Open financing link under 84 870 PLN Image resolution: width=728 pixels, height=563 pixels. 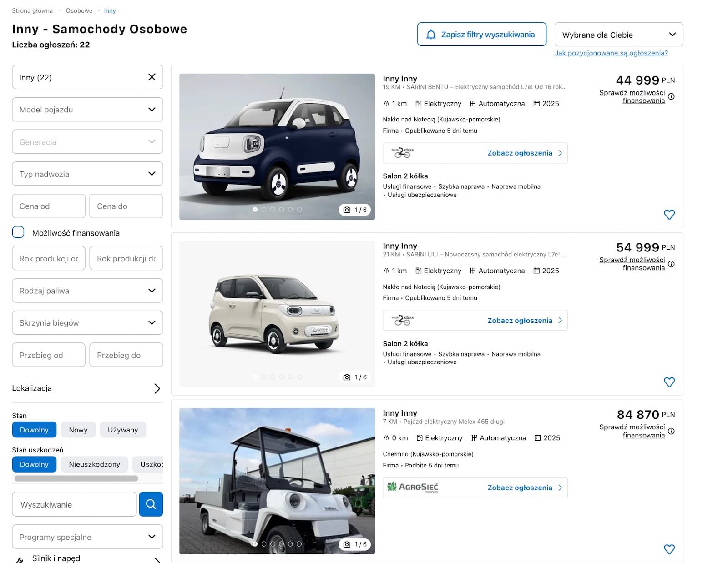pos(632,431)
